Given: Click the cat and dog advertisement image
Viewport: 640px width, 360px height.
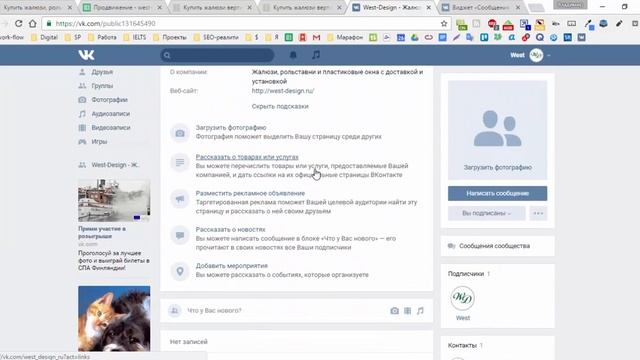Looking at the screenshot, I should [x=114, y=318].
